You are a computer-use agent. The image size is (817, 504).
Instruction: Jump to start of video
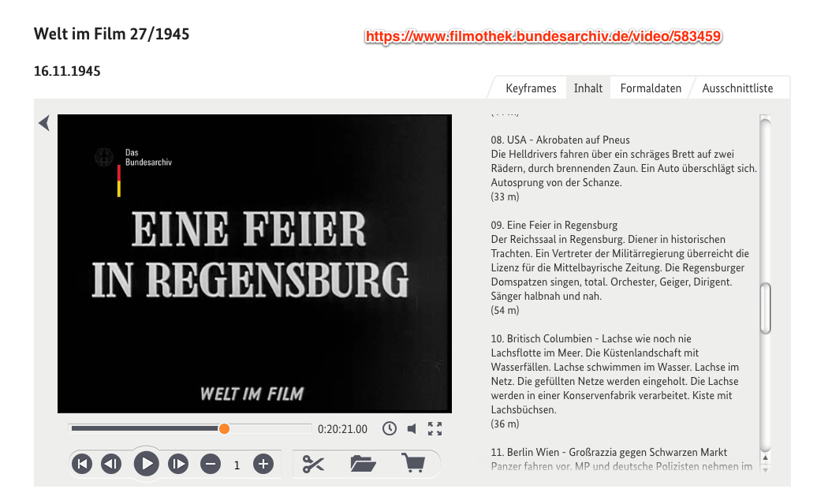pyautogui.click(x=82, y=463)
